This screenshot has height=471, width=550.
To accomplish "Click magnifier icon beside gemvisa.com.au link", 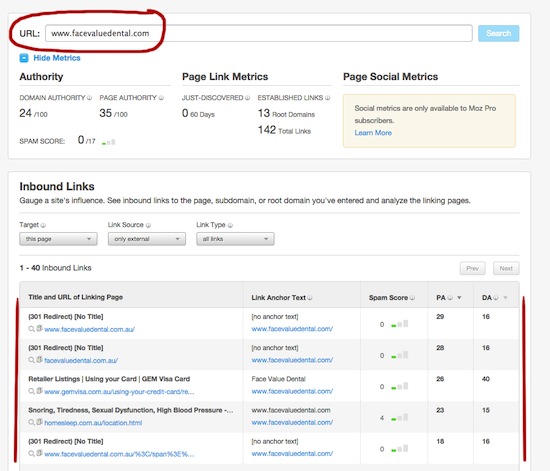I will (x=31, y=391).
